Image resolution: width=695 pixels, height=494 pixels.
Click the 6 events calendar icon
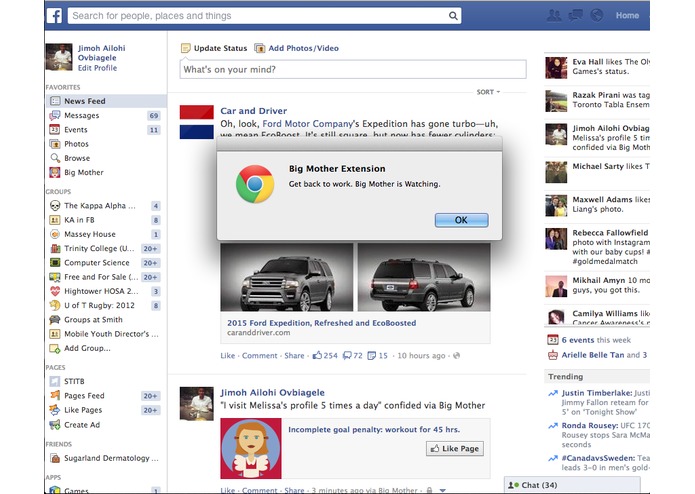552,340
